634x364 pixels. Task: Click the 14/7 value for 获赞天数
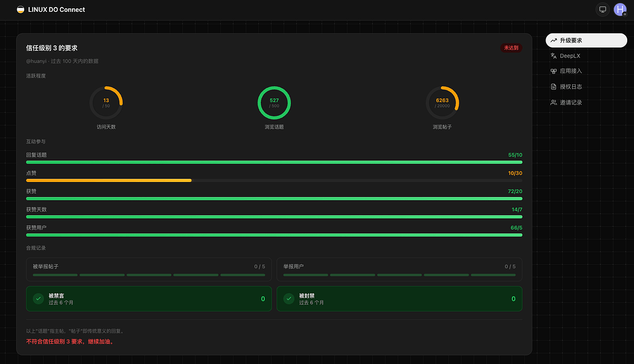(517, 209)
